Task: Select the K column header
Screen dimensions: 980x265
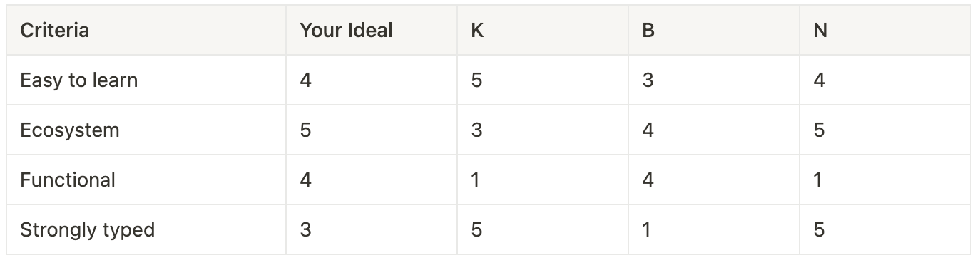Action: click(543, 31)
